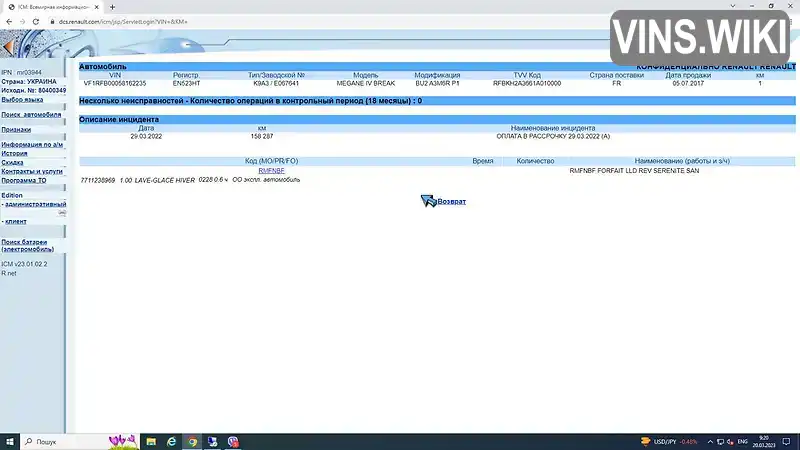Select sale date 05.07.2017

click(x=688, y=83)
